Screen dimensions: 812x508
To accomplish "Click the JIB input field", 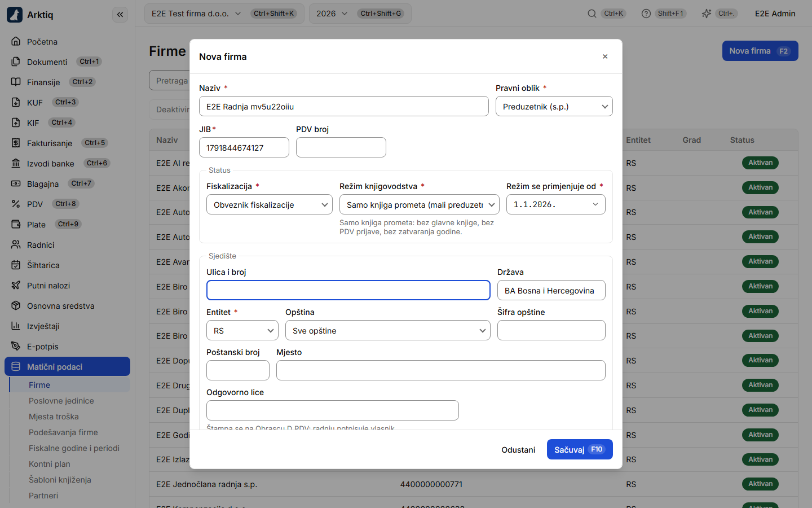I will [x=244, y=147].
